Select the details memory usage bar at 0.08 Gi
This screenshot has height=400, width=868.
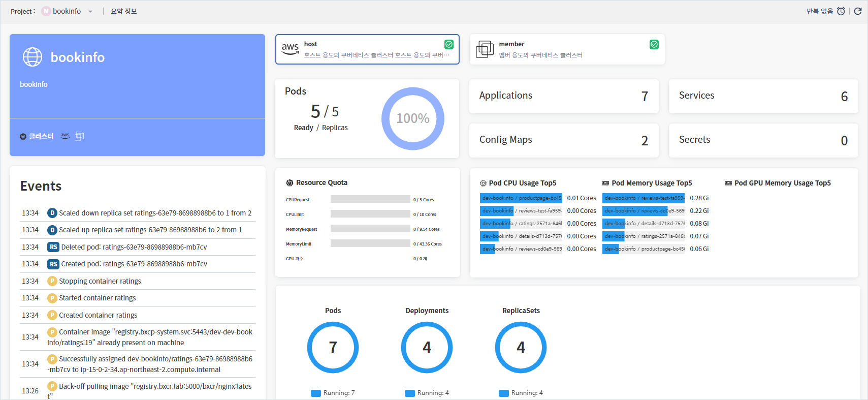pos(644,224)
